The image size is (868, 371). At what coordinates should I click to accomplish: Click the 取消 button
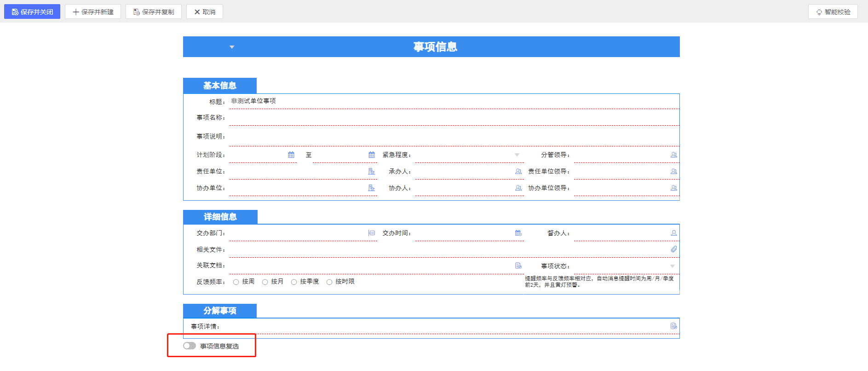pos(205,12)
